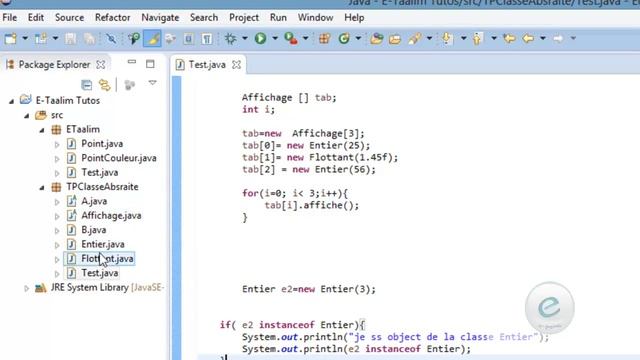
Task: Click the New Java Class icon
Action: [x=344, y=39]
